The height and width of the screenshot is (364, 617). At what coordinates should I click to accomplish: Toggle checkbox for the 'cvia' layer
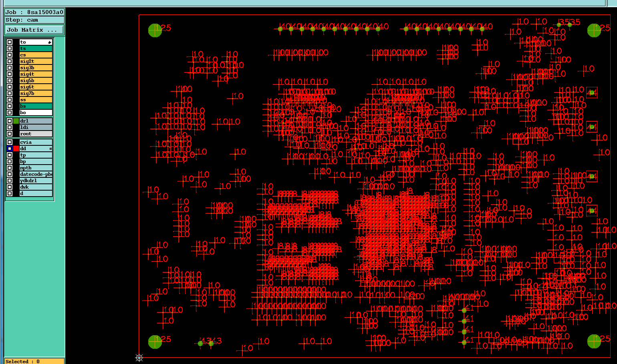point(10,142)
